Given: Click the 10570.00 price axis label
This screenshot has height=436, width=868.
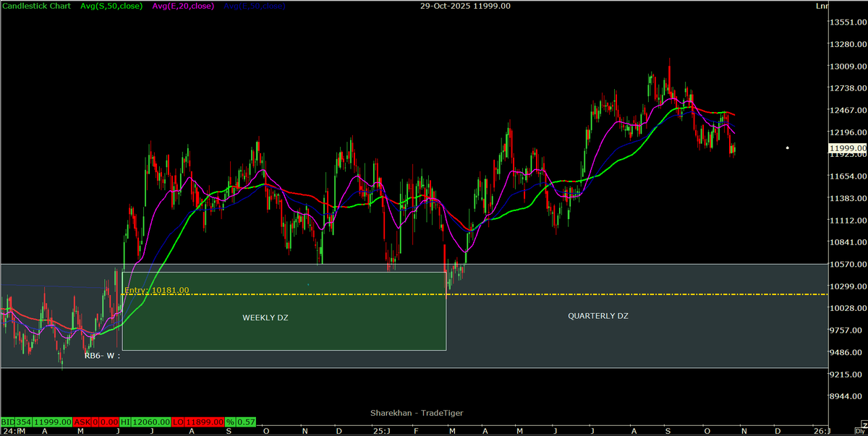Looking at the screenshot, I should click(848, 265).
